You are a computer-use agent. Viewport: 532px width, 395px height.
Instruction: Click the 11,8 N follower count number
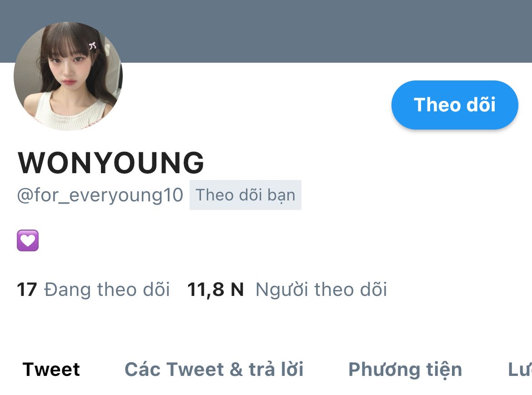point(216,290)
